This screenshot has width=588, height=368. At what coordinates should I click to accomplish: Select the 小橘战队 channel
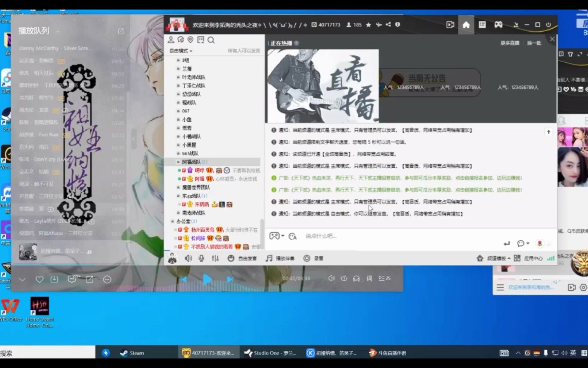tap(191, 136)
